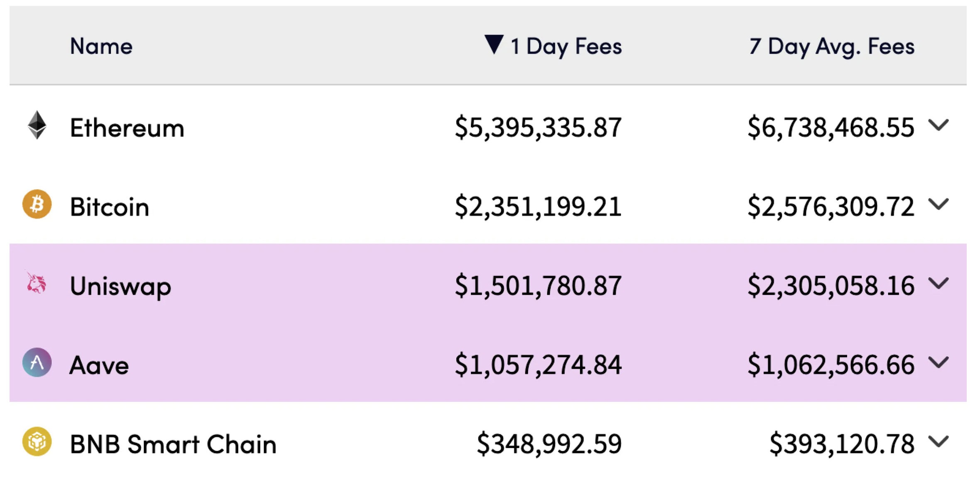Expand the Bitcoin row chevron
The width and height of the screenshot is (980, 483).
(x=938, y=204)
